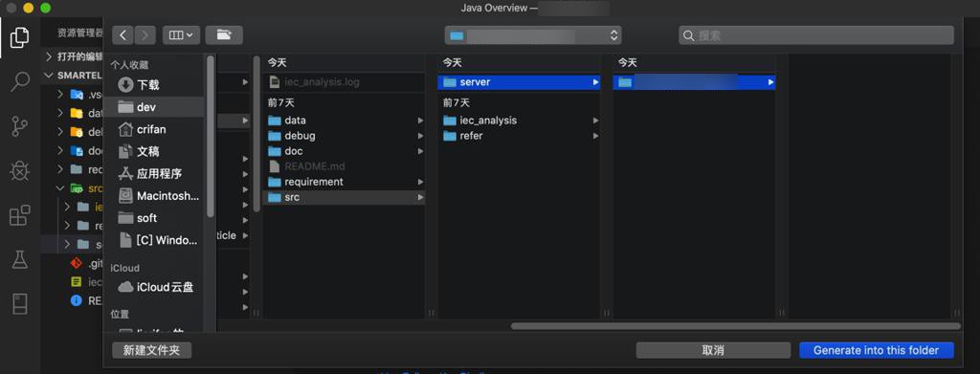Select the dev folder in sidebar
980x374 pixels.
[x=154, y=107]
